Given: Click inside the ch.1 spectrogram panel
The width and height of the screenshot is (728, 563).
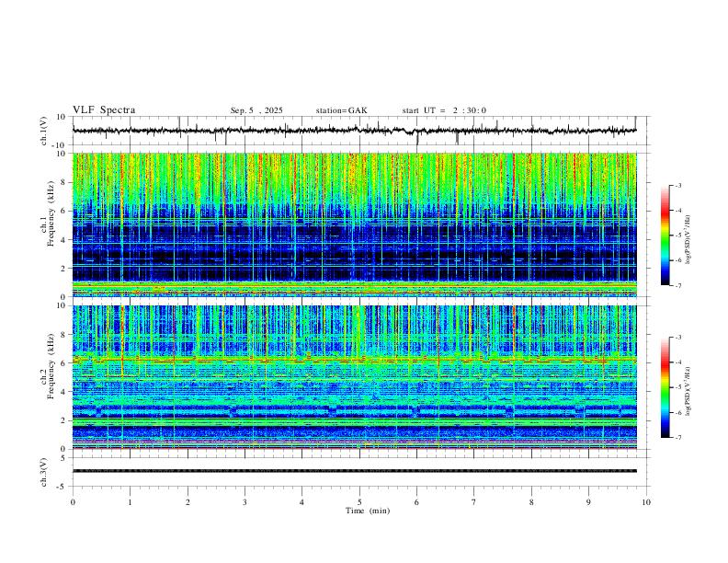Looking at the screenshot, I should pos(355,224).
